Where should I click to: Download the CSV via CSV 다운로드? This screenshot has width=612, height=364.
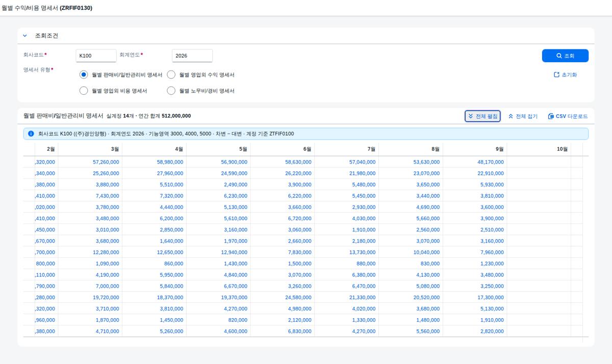568,116
